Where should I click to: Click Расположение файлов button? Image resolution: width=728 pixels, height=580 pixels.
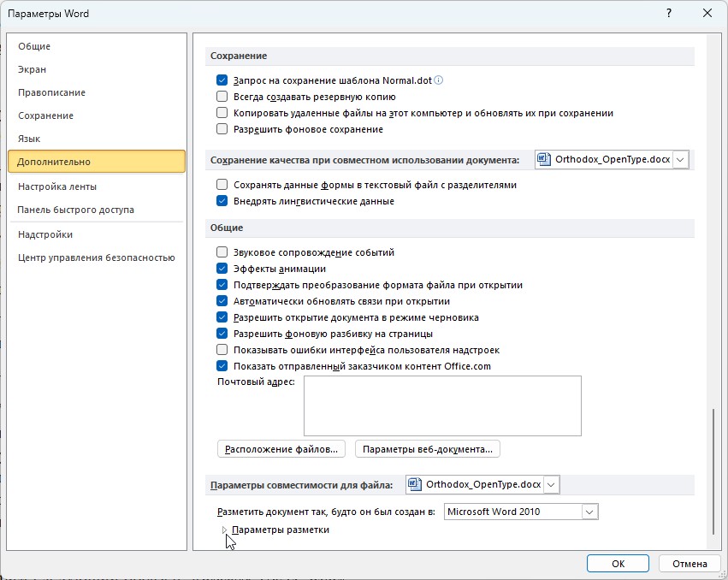pos(281,448)
